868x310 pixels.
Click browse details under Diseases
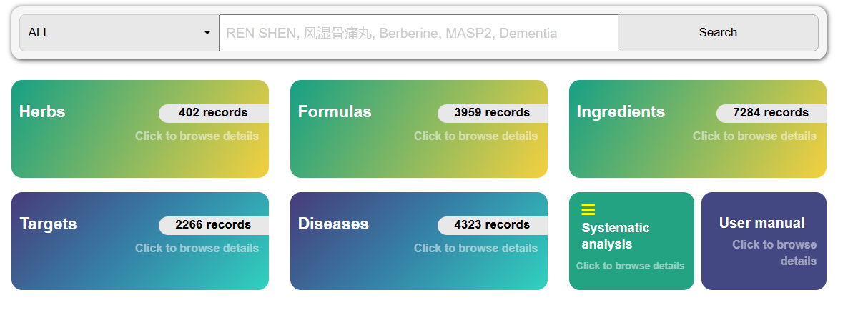pyautogui.click(x=475, y=248)
